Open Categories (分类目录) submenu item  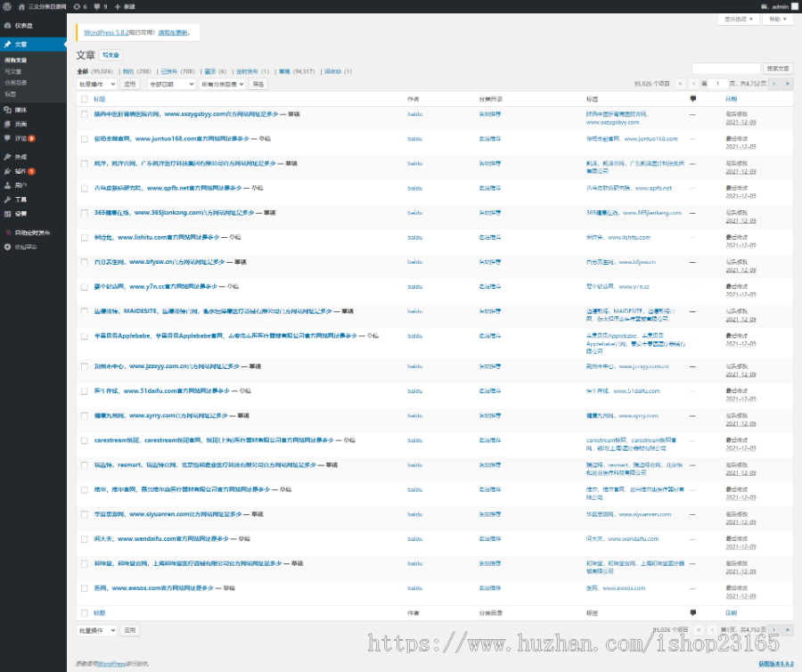click(x=16, y=83)
